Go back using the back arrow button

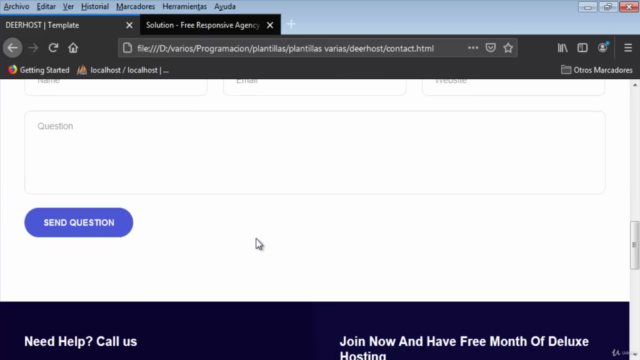click(x=12, y=48)
